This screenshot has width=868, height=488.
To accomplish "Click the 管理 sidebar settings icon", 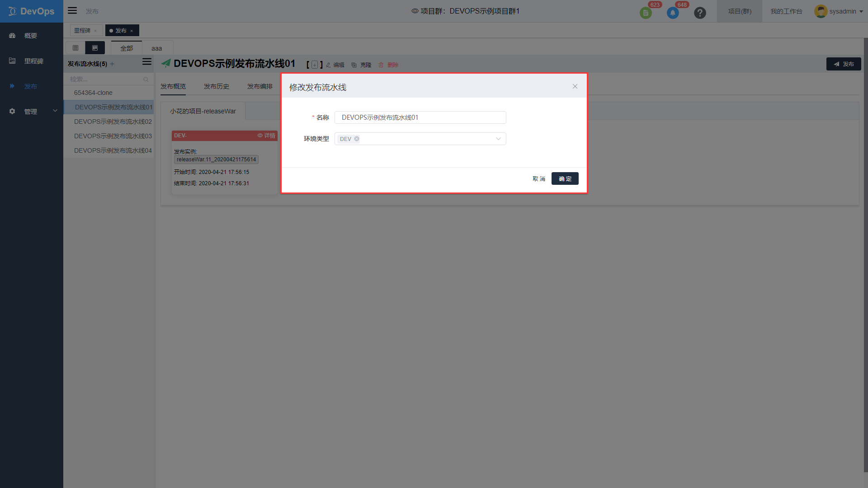I will click(x=12, y=112).
